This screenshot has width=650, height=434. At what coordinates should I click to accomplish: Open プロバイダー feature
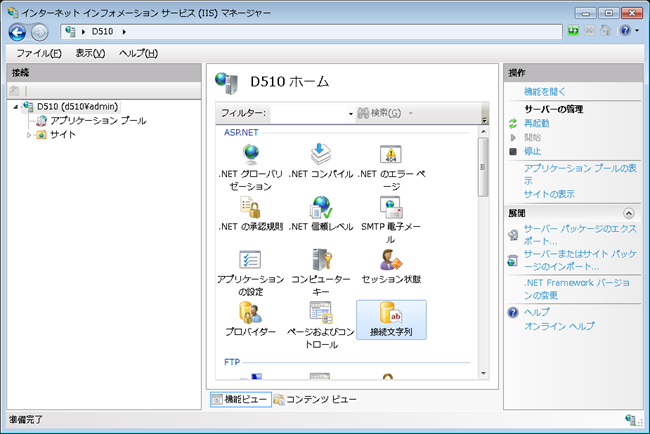(x=251, y=319)
